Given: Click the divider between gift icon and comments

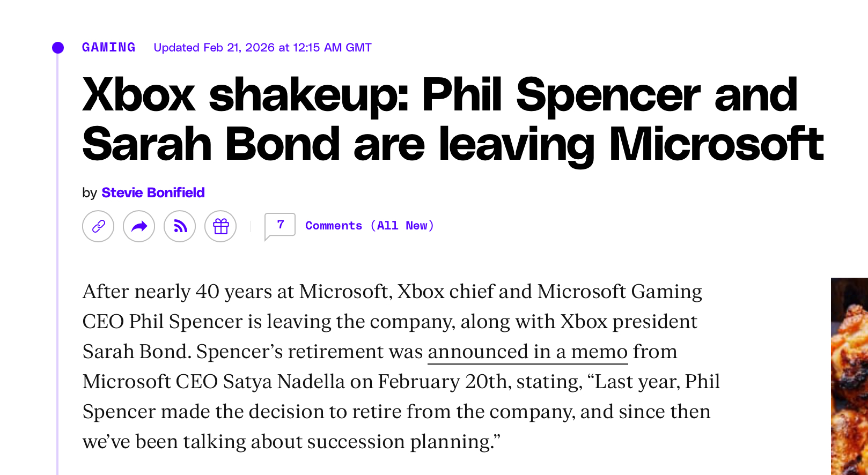Looking at the screenshot, I should pos(251,226).
